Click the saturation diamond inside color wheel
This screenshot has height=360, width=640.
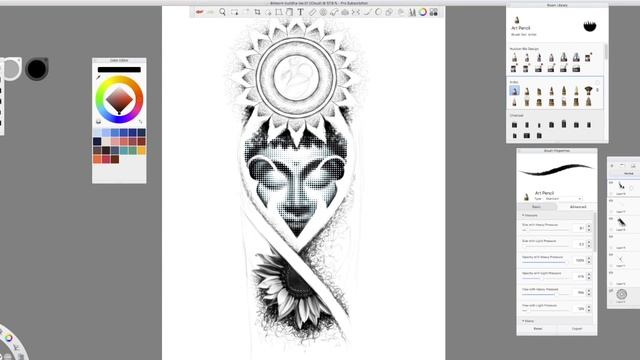click(119, 99)
